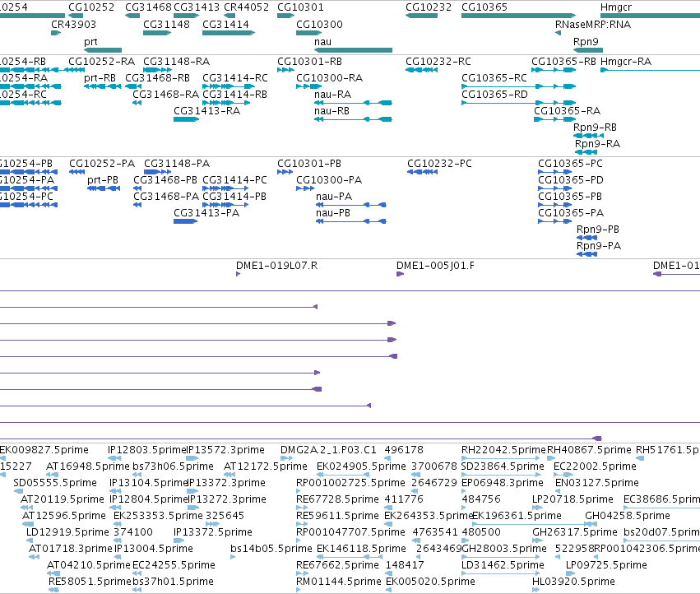The width and height of the screenshot is (700, 594).
Task: Select protein Rpn9-PB
Action: (586, 238)
